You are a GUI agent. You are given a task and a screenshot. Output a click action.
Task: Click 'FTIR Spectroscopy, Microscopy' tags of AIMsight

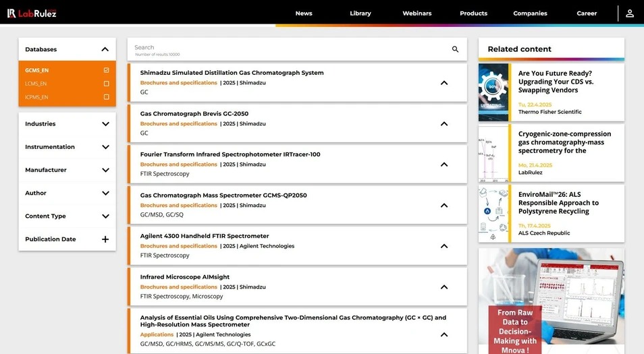tap(182, 296)
